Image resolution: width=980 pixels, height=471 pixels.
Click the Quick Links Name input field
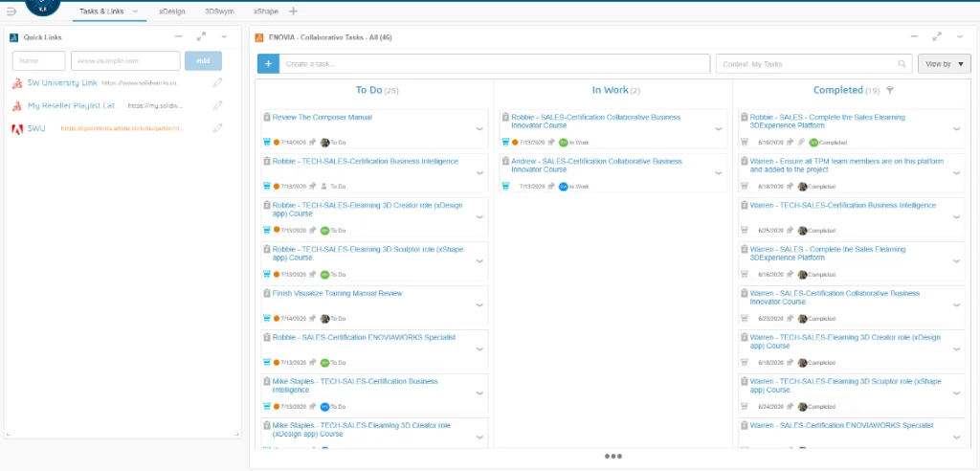pyautogui.click(x=38, y=60)
